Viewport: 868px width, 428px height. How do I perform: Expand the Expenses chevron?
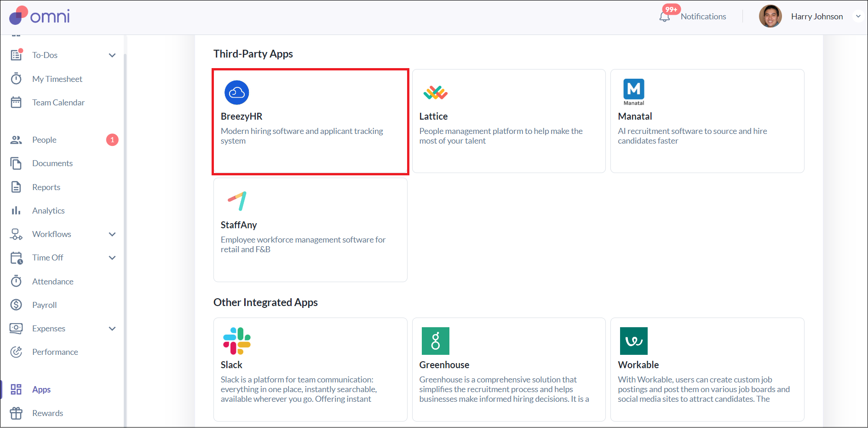point(112,329)
